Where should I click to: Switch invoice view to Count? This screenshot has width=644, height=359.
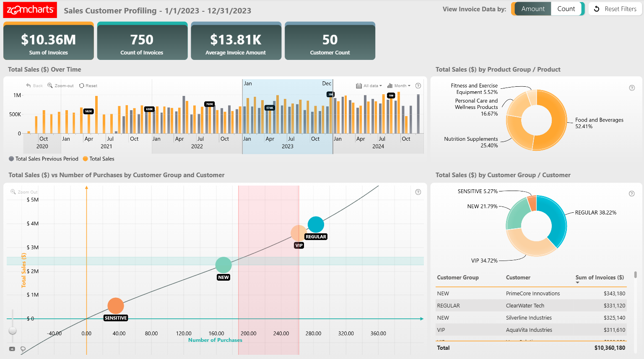pos(566,9)
